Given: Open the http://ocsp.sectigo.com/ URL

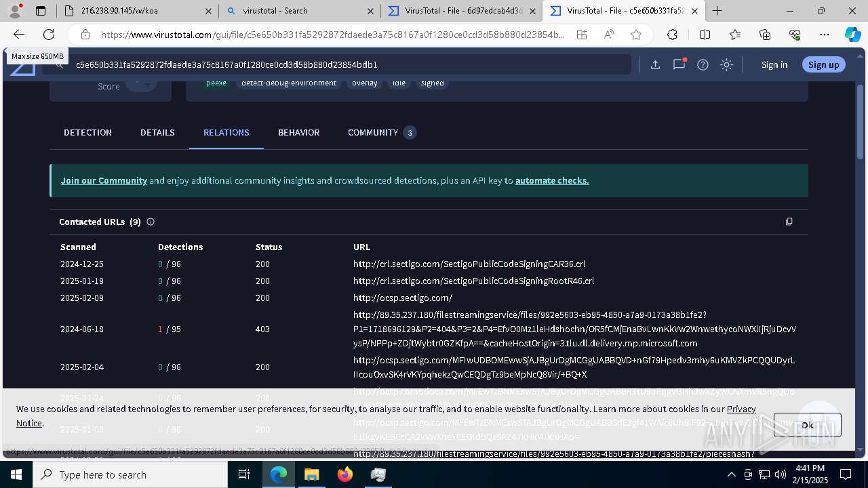Looking at the screenshot, I should coord(403,298).
